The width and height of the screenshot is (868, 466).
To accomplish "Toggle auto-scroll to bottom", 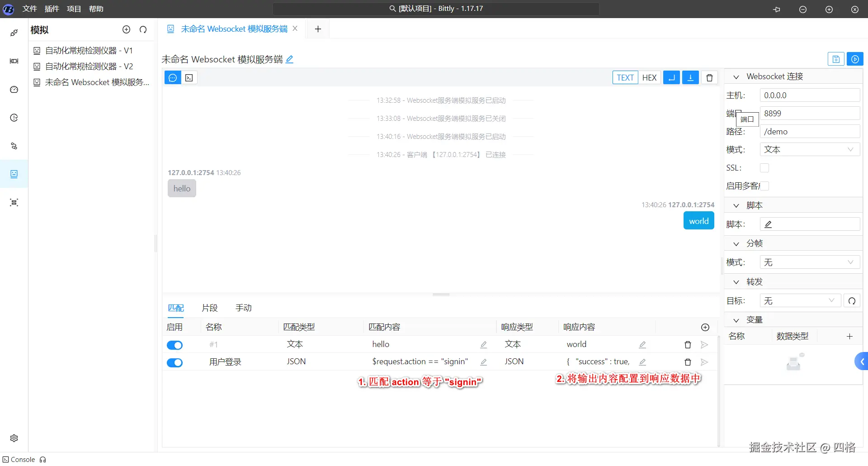I will [690, 78].
